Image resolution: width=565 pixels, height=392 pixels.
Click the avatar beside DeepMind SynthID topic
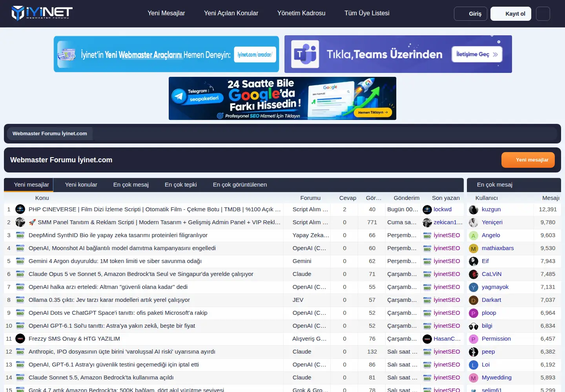(x=20, y=235)
